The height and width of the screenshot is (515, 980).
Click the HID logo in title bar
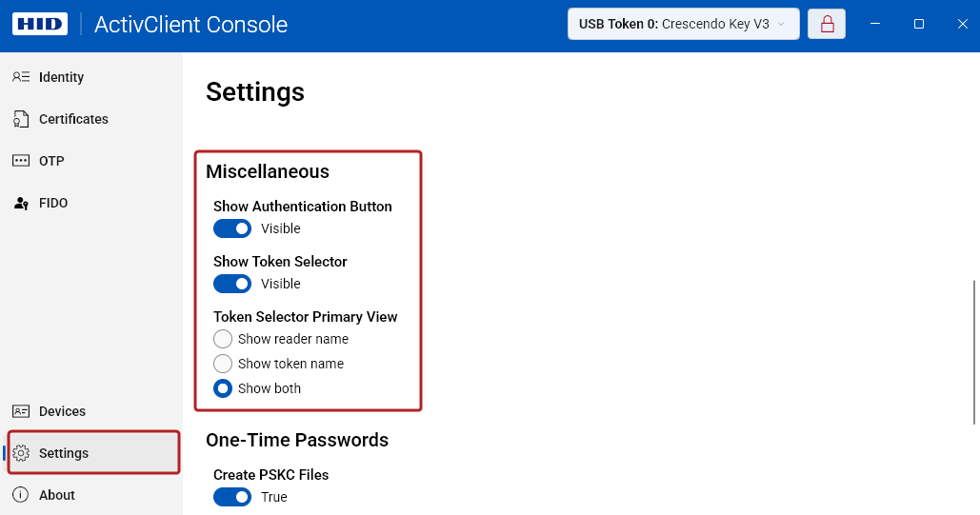coord(37,24)
